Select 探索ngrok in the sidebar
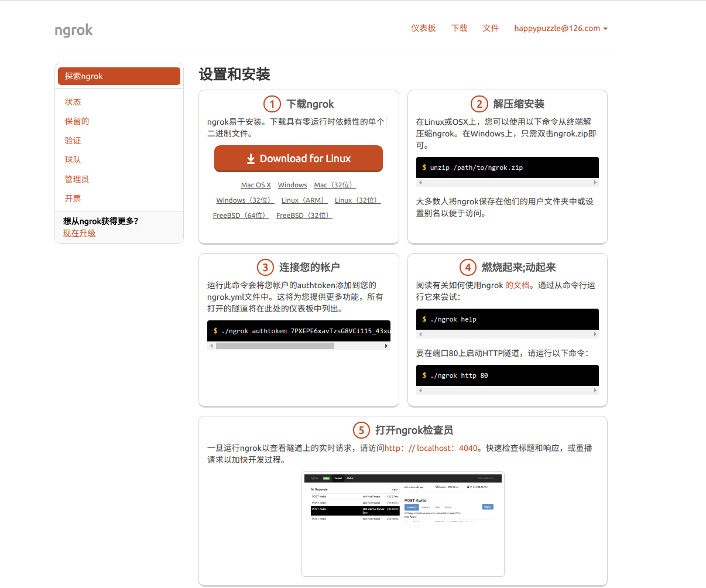This screenshot has height=588, width=706. tap(119, 76)
